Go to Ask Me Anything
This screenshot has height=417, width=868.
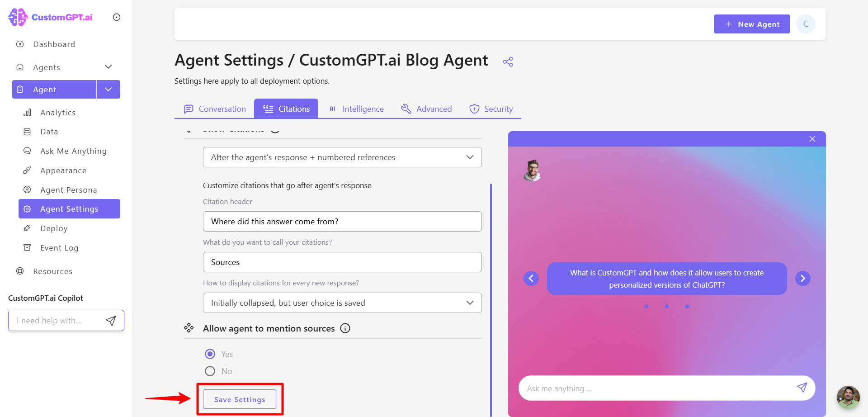[x=73, y=151]
